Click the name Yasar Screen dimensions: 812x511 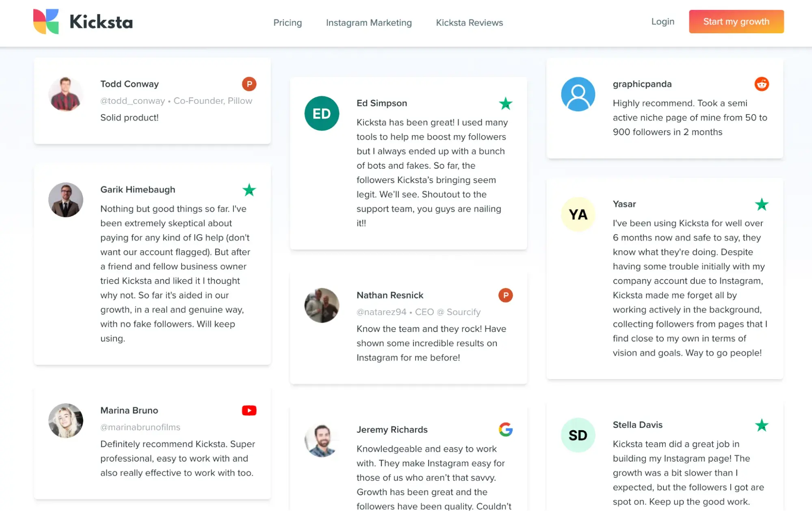(624, 204)
